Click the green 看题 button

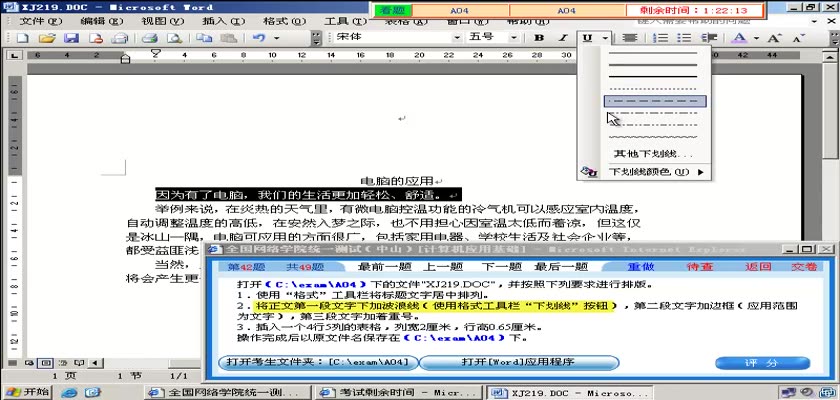(393, 10)
